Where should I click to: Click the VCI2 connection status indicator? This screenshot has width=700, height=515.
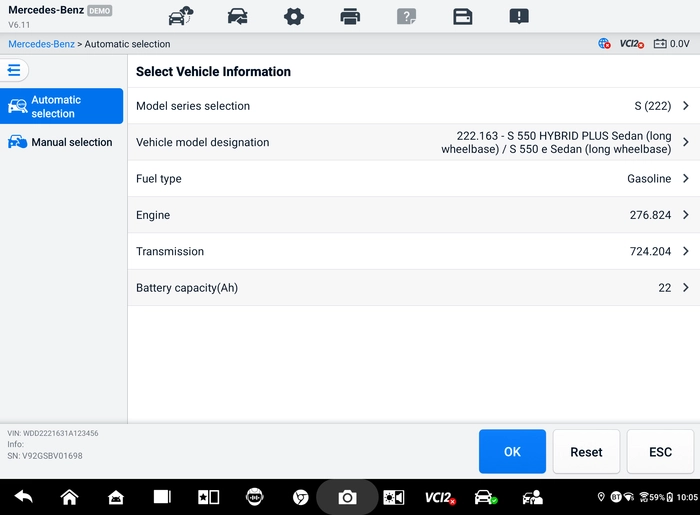(631, 44)
